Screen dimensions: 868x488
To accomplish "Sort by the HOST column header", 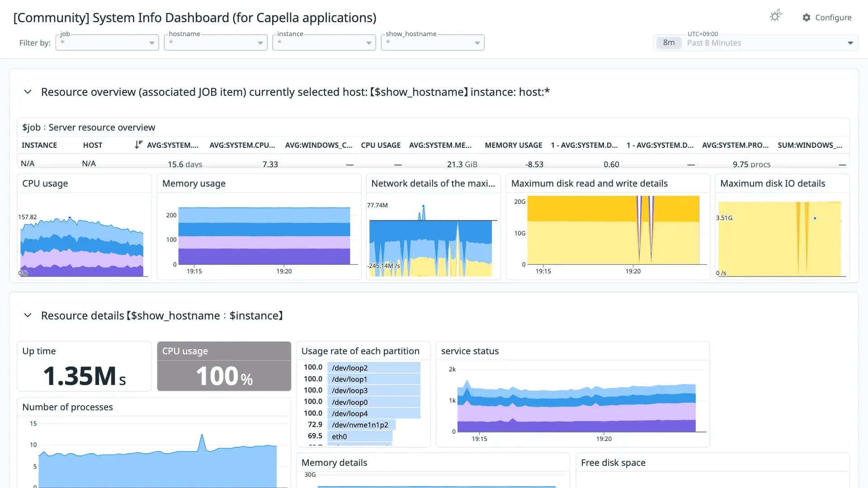I will click(93, 145).
